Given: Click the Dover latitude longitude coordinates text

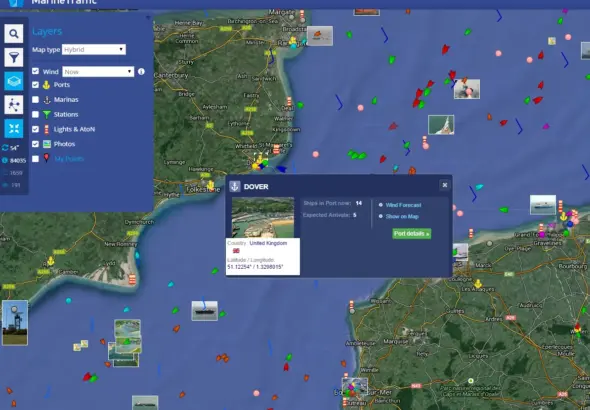Looking at the screenshot, I should (255, 267).
